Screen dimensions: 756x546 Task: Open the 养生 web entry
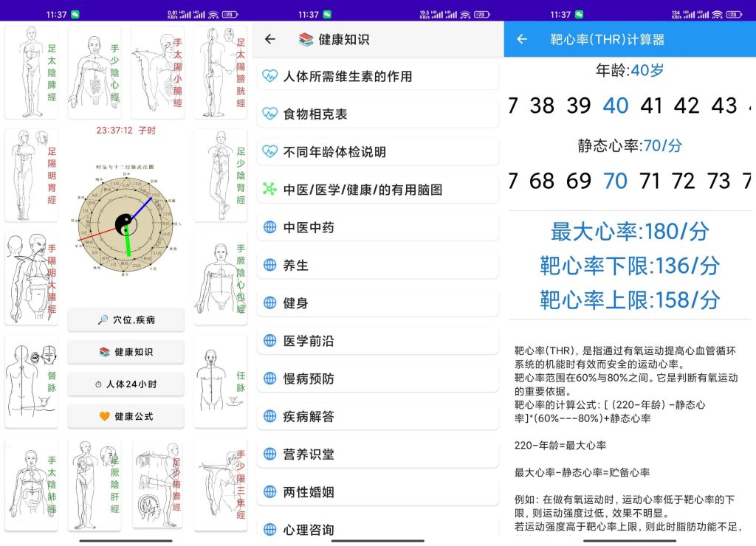pyautogui.click(x=378, y=265)
